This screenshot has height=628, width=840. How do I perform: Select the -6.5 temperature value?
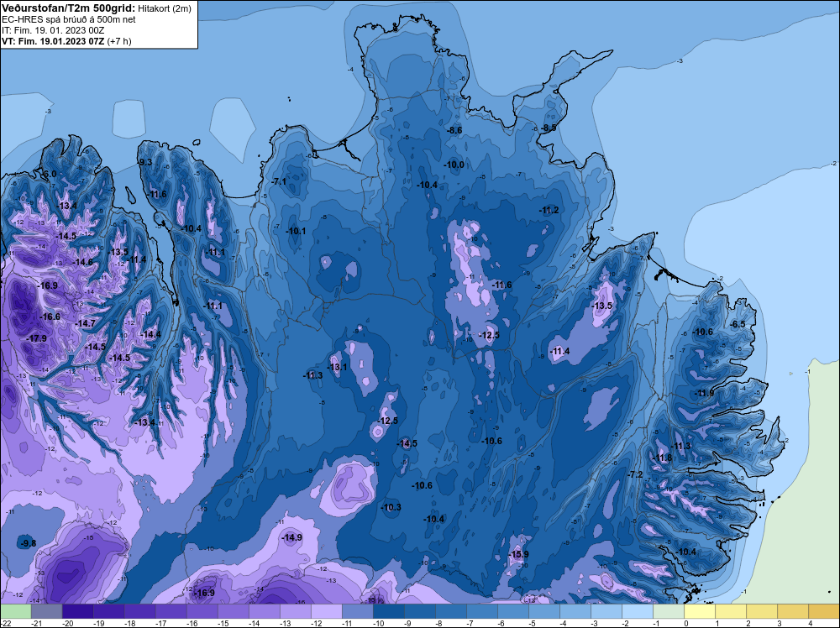pos(738,324)
